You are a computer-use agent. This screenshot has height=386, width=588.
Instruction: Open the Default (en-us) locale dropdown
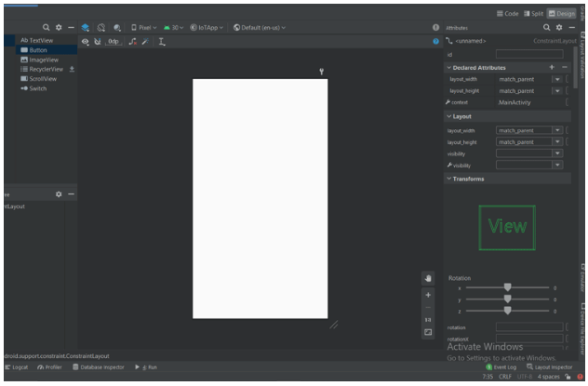260,27
